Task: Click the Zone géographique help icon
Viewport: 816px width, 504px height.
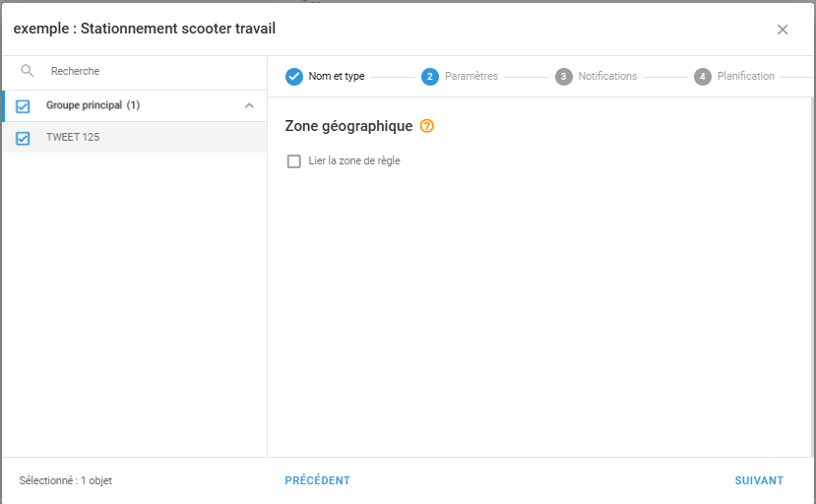Action: pos(427,126)
